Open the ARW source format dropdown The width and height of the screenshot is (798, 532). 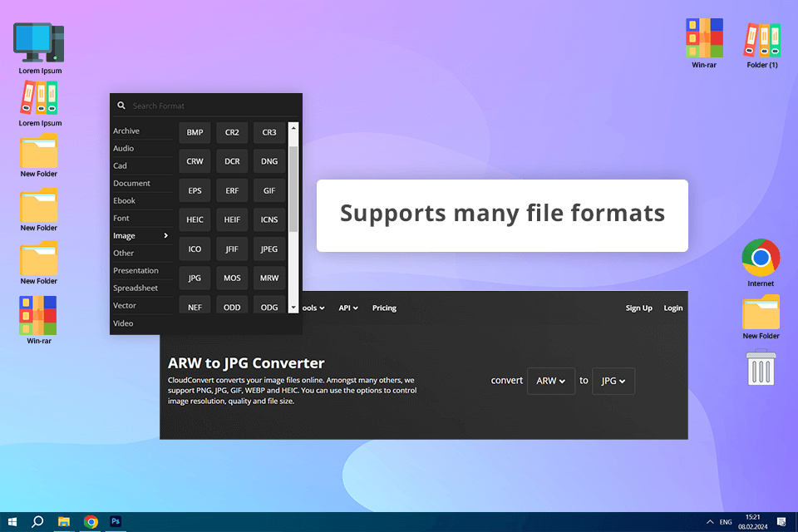(550, 381)
